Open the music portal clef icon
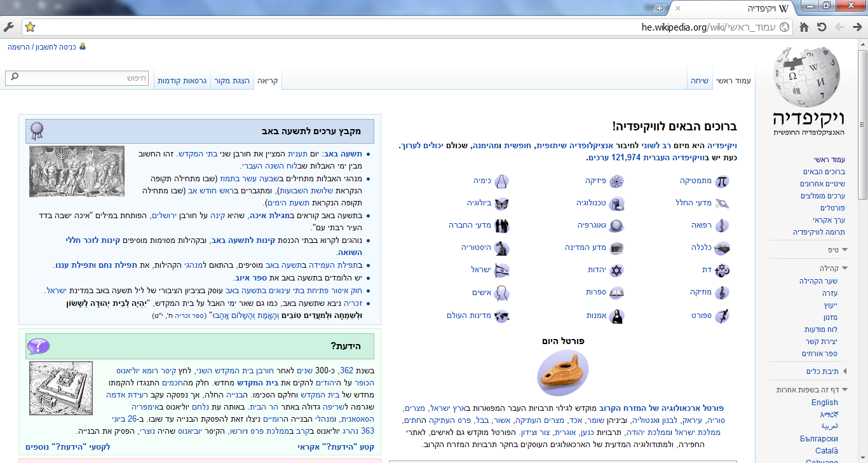The width and height of the screenshot is (868, 463). [721, 293]
